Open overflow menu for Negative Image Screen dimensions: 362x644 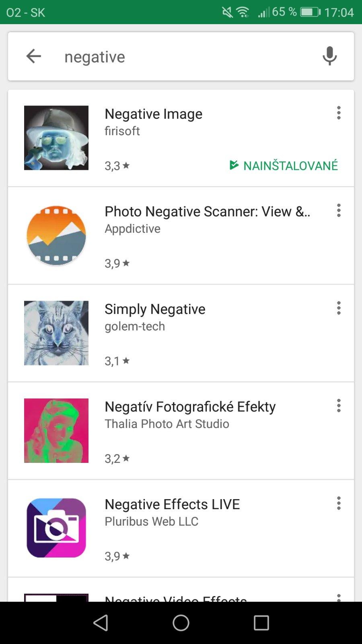tap(339, 113)
